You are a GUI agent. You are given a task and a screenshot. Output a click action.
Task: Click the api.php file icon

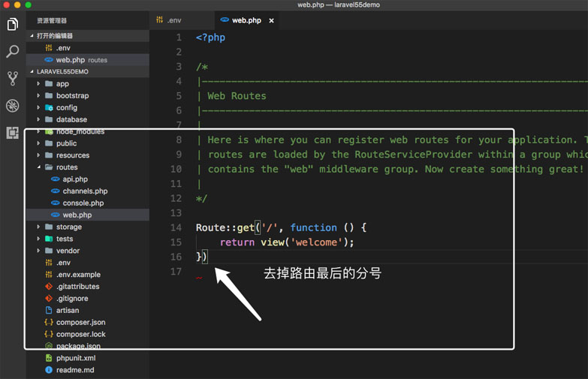tap(56, 179)
